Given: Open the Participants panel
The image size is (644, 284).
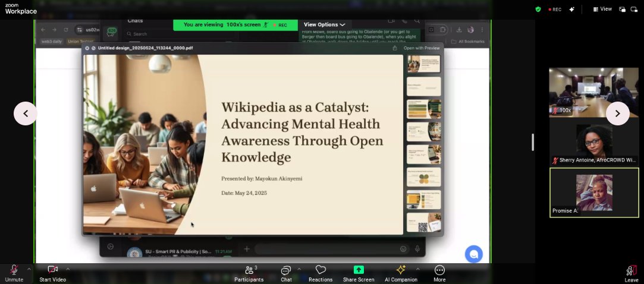Looking at the screenshot, I should pos(249,273).
